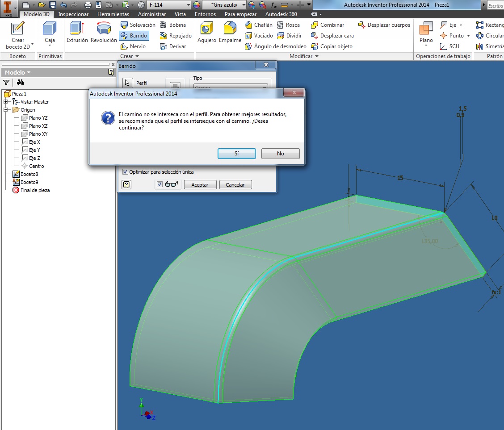Select Plano XY in the Origen folder

coord(34,134)
